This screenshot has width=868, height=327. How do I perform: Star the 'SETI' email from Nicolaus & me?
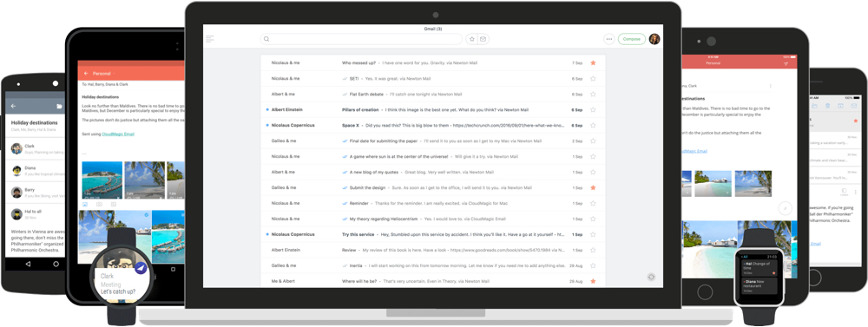pyautogui.click(x=593, y=79)
